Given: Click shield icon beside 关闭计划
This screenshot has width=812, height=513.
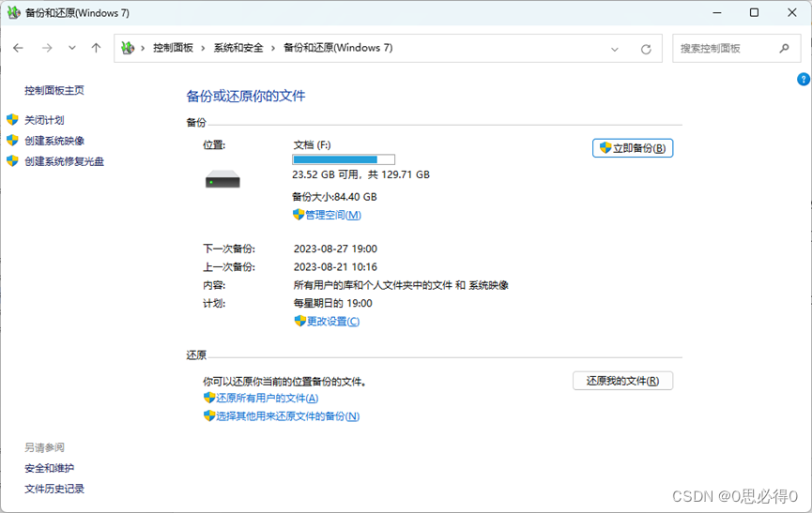Looking at the screenshot, I should pos(12,120).
